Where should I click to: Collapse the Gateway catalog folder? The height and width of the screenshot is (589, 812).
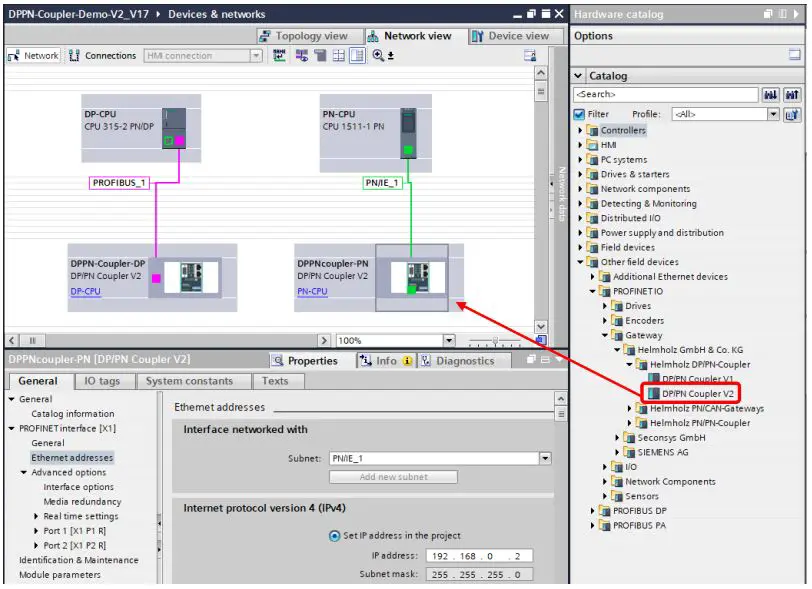[605, 335]
